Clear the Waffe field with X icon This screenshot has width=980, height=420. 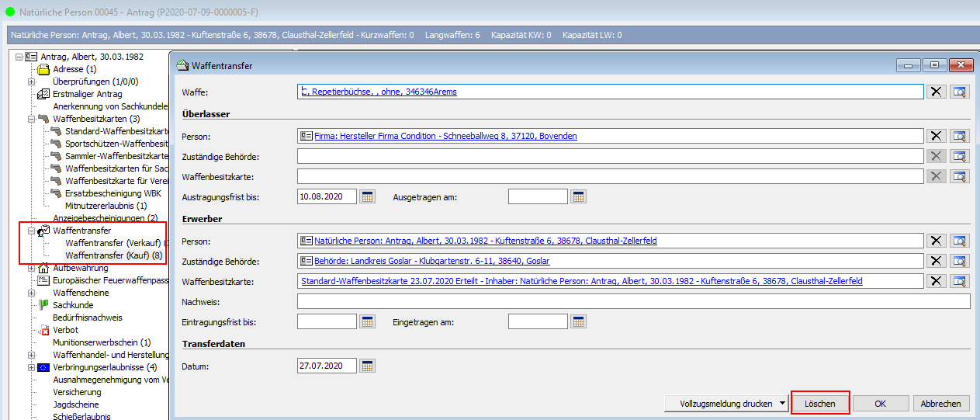(936, 92)
